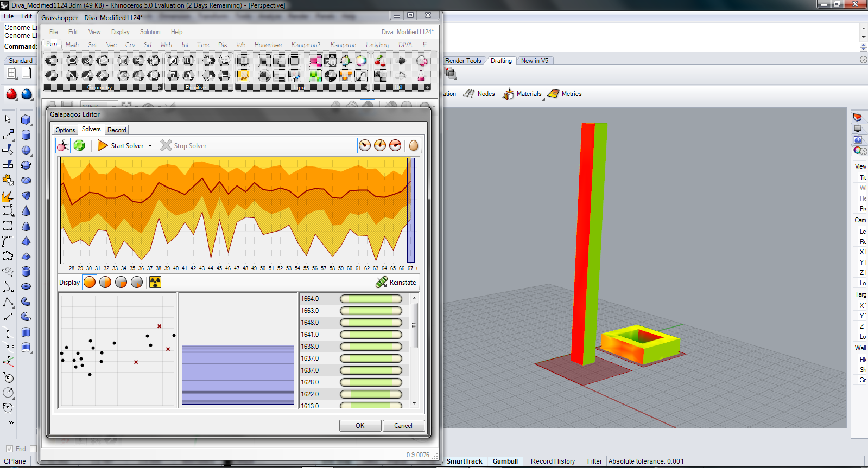
Task: Toggle the low-speed gauge redraw icon
Action: click(x=365, y=145)
